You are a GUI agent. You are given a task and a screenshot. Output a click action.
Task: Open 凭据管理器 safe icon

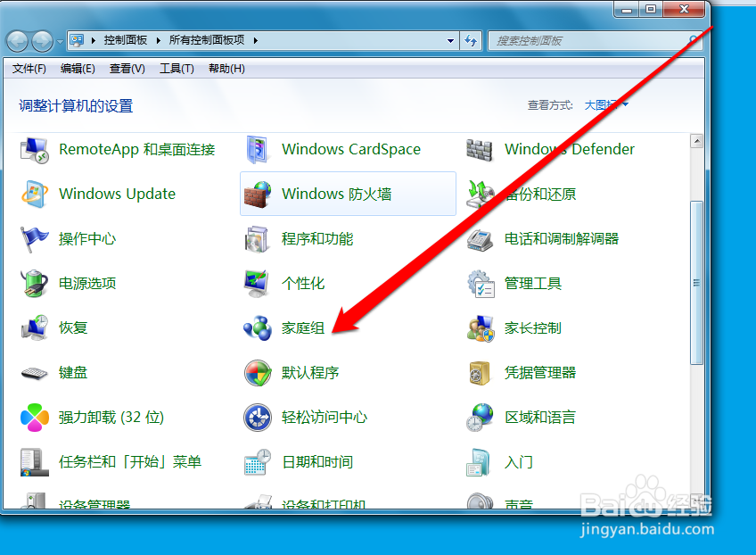tap(480, 373)
